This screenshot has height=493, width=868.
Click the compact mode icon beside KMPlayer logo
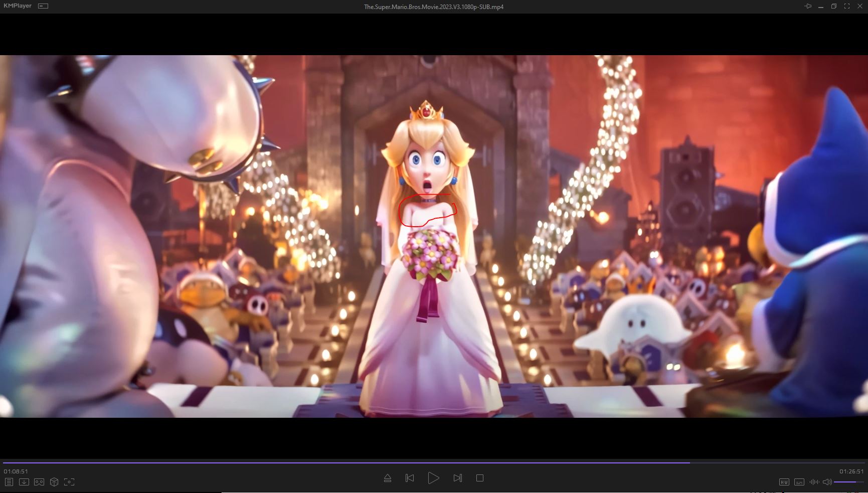point(44,6)
